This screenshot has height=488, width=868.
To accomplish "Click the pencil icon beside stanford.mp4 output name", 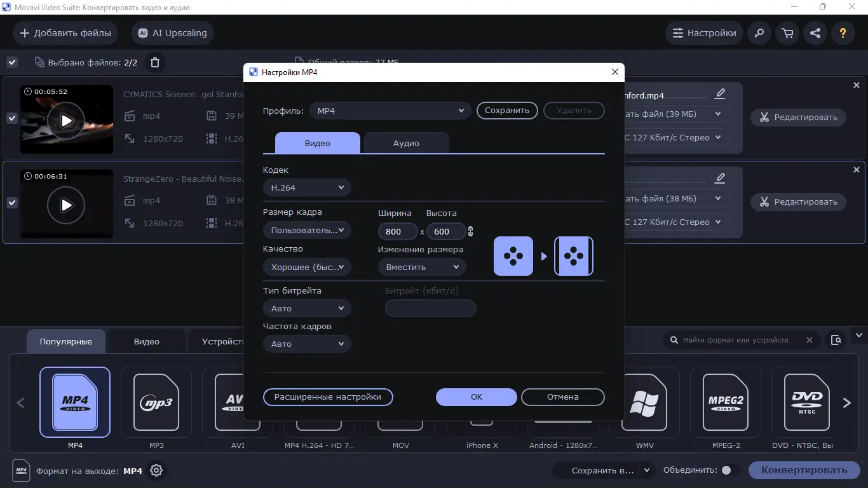I will pyautogui.click(x=720, y=94).
